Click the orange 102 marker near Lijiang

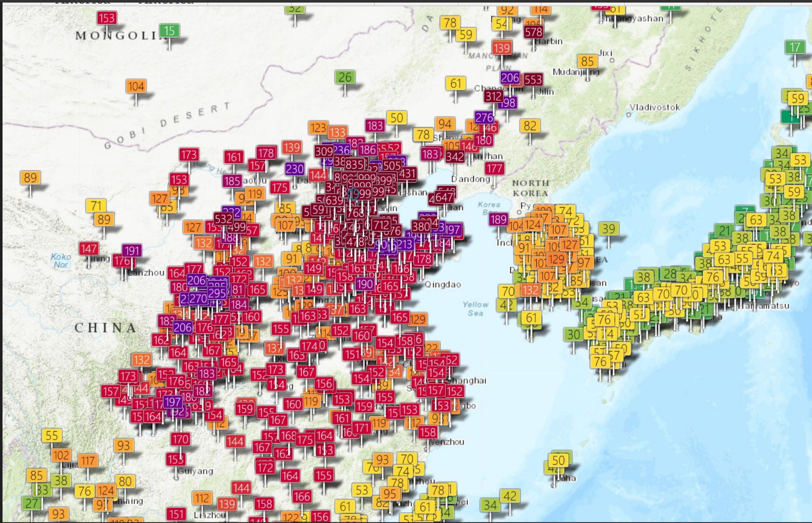click(x=61, y=455)
